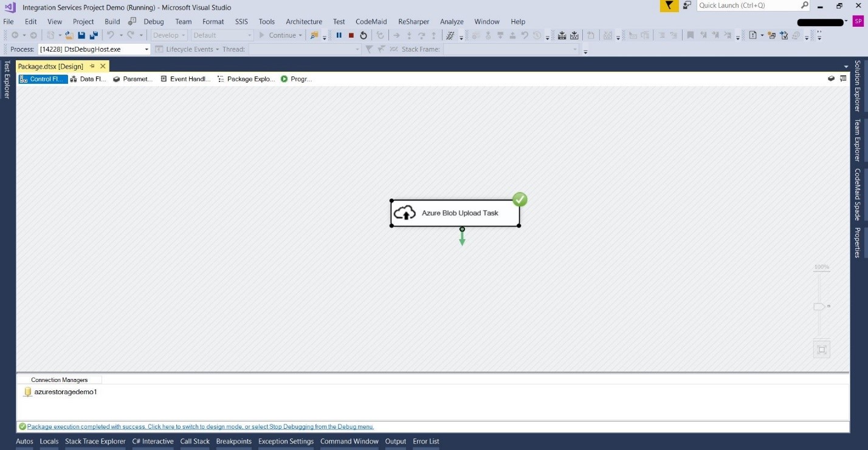Open the Output window tab

396,441
